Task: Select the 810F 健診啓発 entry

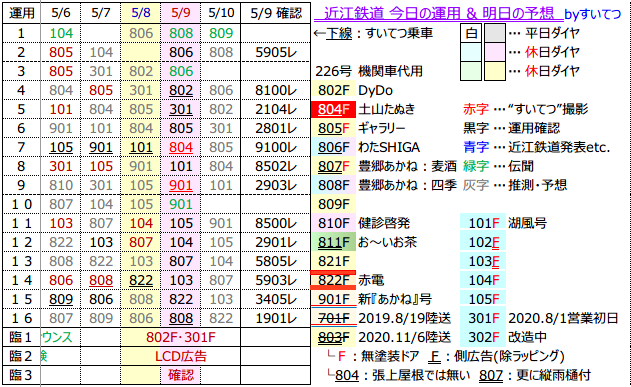Action: [x=361, y=223]
